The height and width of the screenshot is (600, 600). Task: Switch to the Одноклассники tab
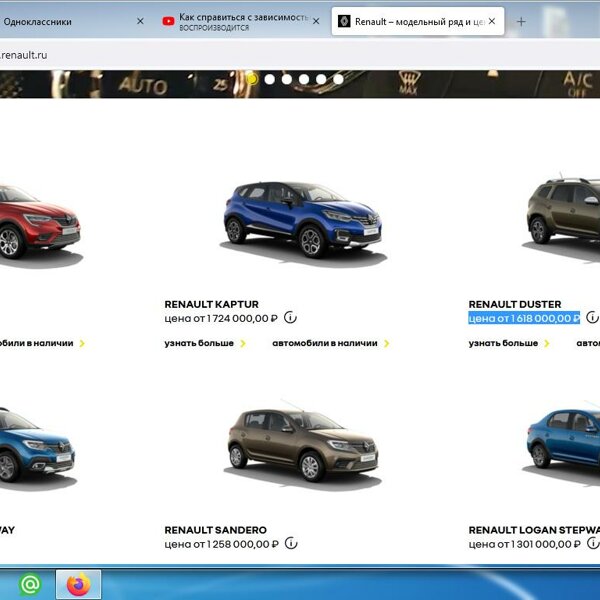pos(73,22)
